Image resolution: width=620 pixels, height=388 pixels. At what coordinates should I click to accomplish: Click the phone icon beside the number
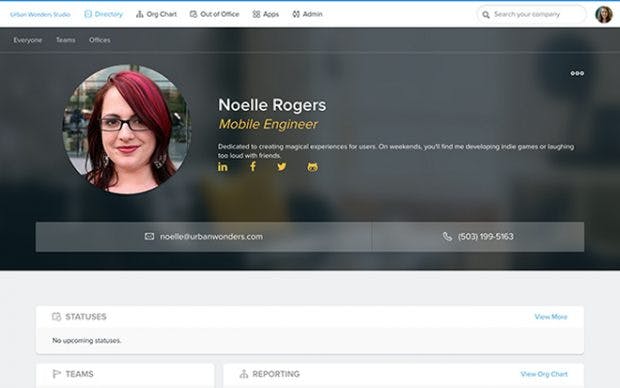tap(447, 237)
